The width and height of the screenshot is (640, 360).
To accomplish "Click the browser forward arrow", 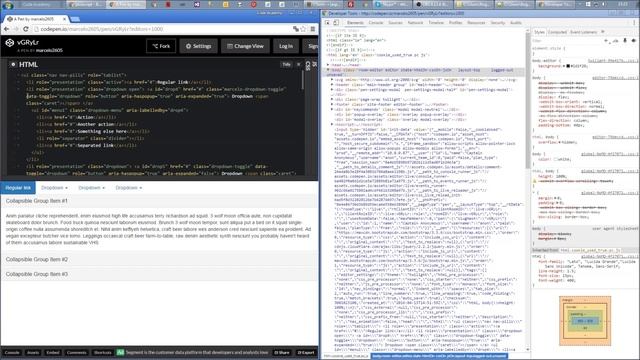I will point(16,29).
